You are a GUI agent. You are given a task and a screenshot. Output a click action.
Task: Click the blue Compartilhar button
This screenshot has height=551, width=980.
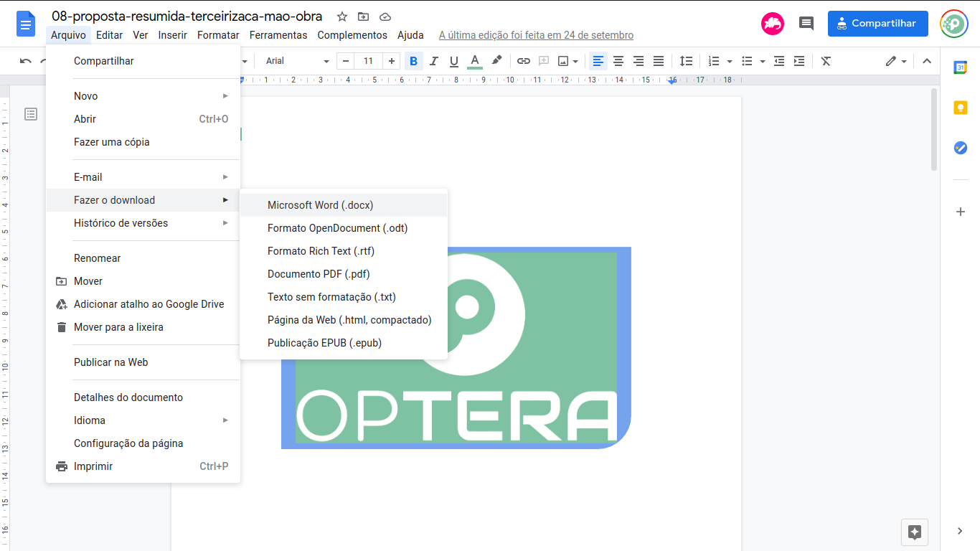click(877, 24)
